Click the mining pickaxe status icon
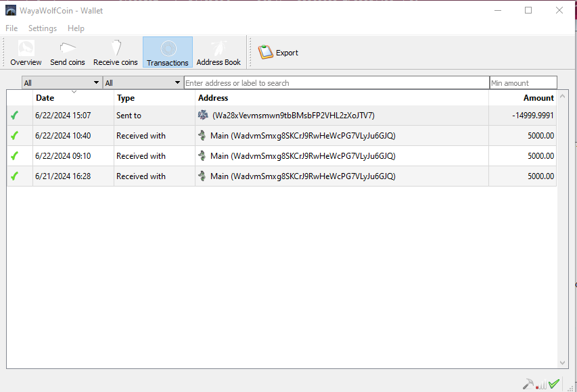The width and height of the screenshot is (577, 392). pyautogui.click(x=528, y=384)
